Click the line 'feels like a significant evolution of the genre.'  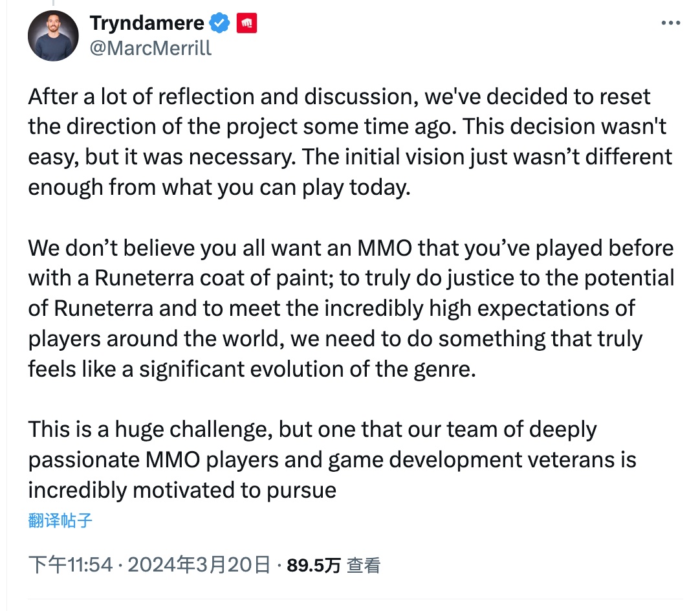pyautogui.click(x=252, y=370)
